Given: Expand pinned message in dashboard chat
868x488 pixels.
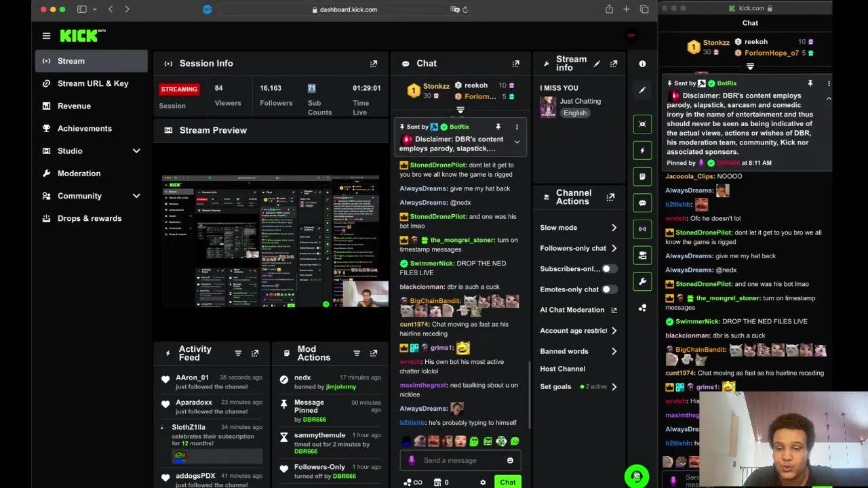Looking at the screenshot, I should pyautogui.click(x=517, y=142).
